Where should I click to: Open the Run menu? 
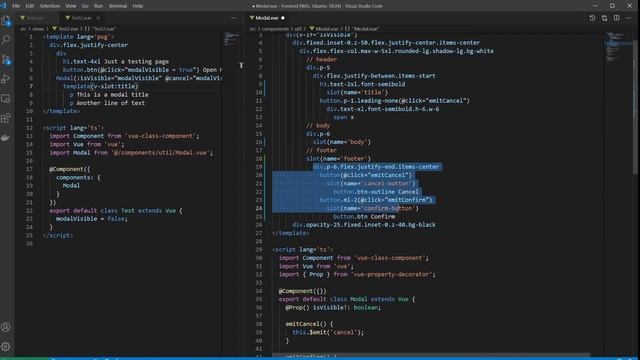(x=98, y=6)
